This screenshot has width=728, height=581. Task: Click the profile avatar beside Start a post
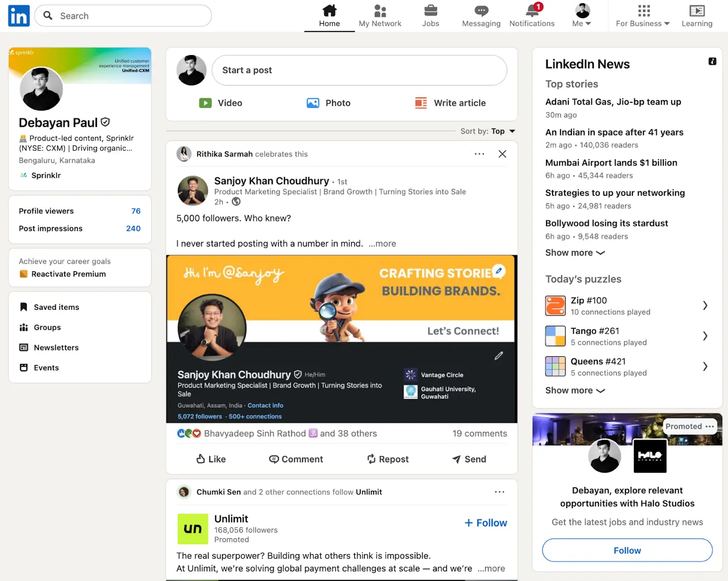click(191, 70)
